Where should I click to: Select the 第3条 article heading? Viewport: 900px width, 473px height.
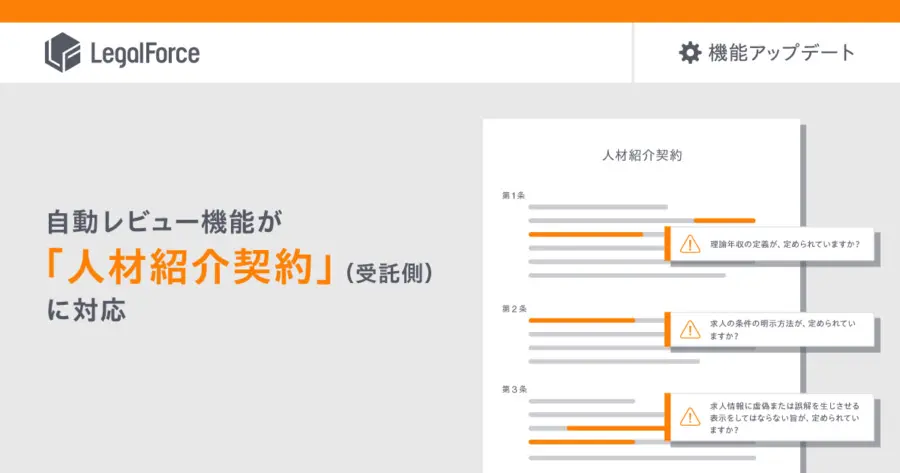[514, 389]
